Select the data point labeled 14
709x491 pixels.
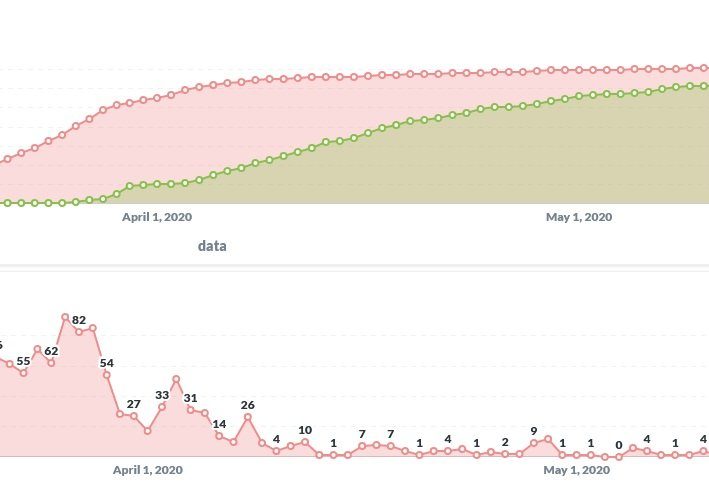(219, 436)
